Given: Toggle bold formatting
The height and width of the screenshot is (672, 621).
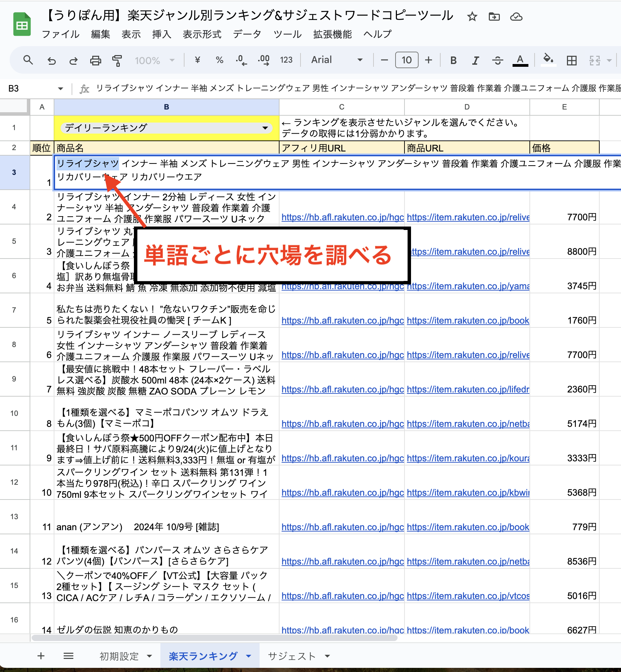Looking at the screenshot, I should [453, 61].
